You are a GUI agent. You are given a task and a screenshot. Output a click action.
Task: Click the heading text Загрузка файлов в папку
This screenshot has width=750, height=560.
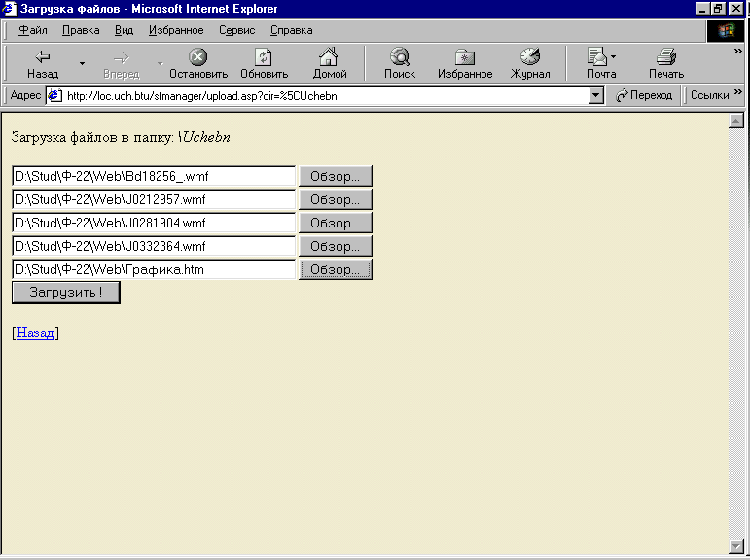(x=92, y=138)
